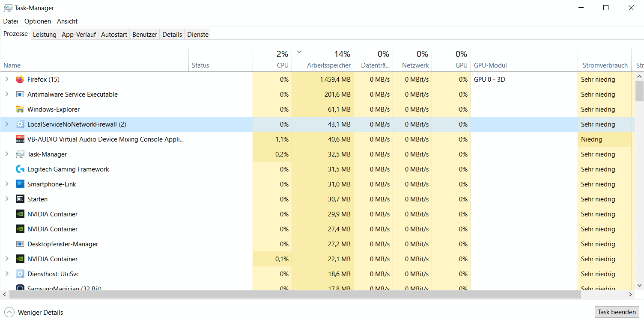644x325 pixels.
Task: Click the Firefox process icon
Action: point(20,80)
